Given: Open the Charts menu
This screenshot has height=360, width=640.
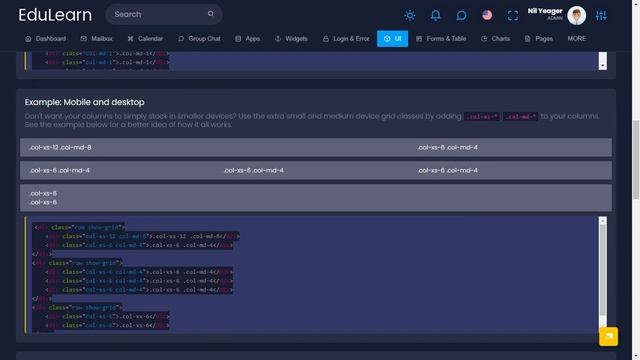Looking at the screenshot, I should [496, 39].
